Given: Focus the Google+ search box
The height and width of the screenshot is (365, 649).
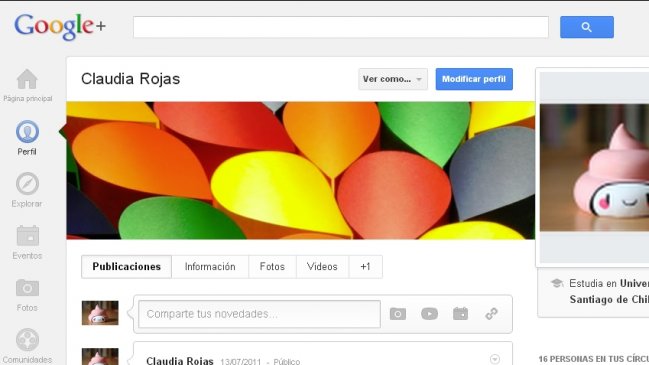Looking at the screenshot, I should [341, 27].
